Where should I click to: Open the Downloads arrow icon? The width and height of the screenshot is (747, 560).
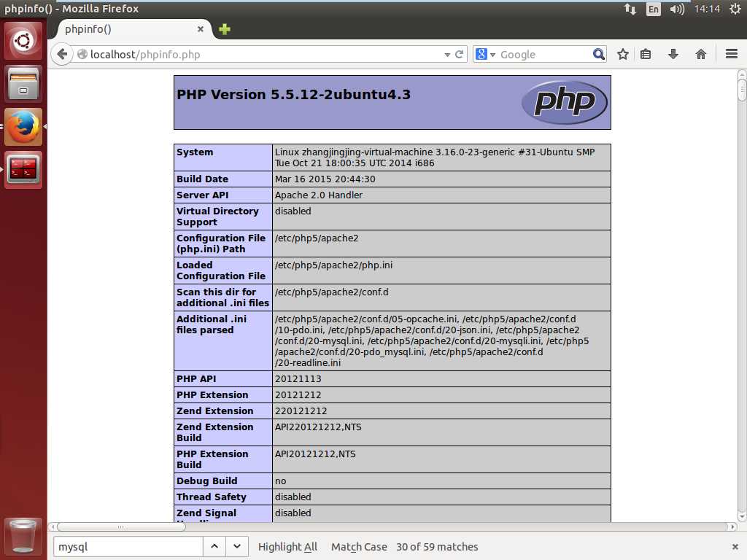click(673, 54)
